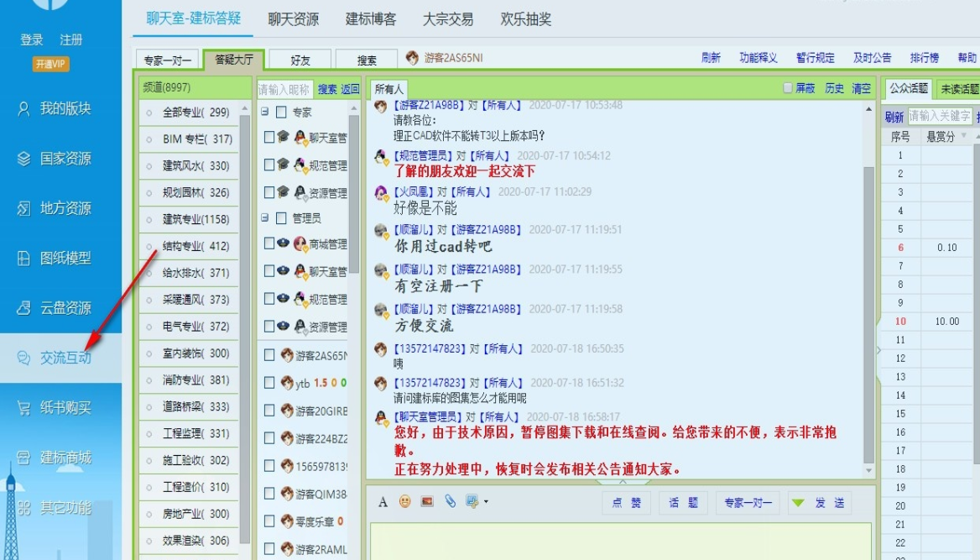Open the 图纸模型 sidebar section

(x=55, y=258)
